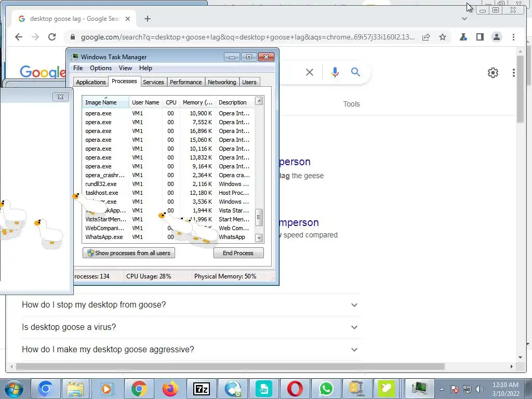Select the opera_crashr... process row
The height and width of the screenshot is (399, 532).
[168, 175]
